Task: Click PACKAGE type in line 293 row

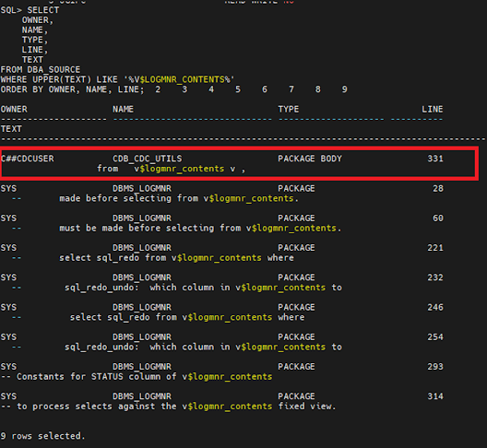Action: click(297, 367)
